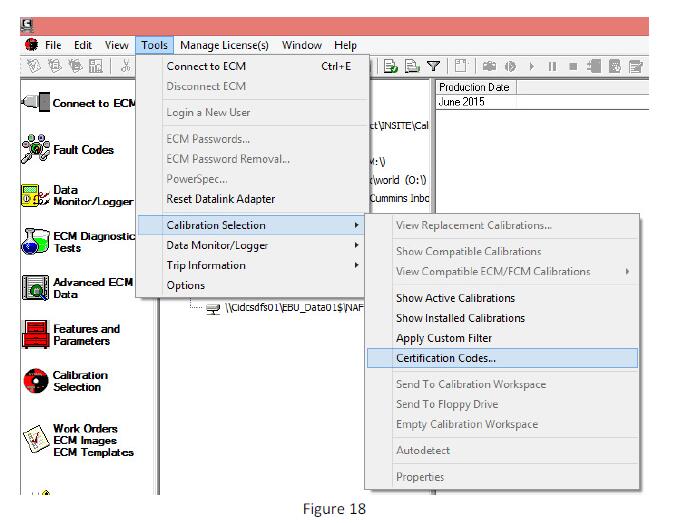Click the rightmost toolbar note icon
Image resolution: width=674 pixels, height=523 pixels.
pos(636,66)
